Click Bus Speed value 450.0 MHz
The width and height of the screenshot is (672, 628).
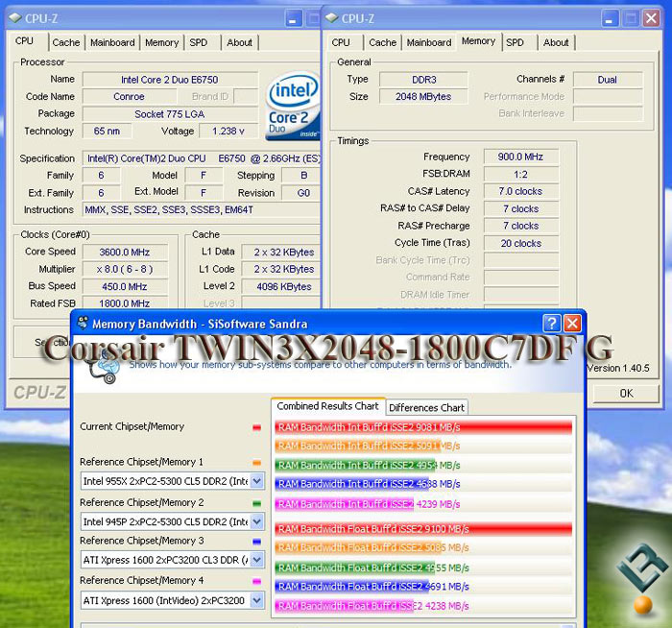125,286
